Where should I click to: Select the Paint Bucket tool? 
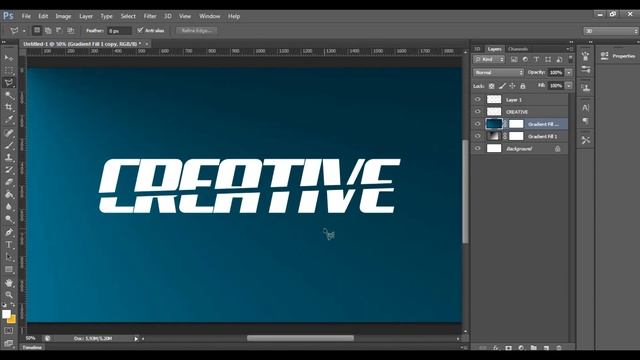pyautogui.click(x=9, y=195)
